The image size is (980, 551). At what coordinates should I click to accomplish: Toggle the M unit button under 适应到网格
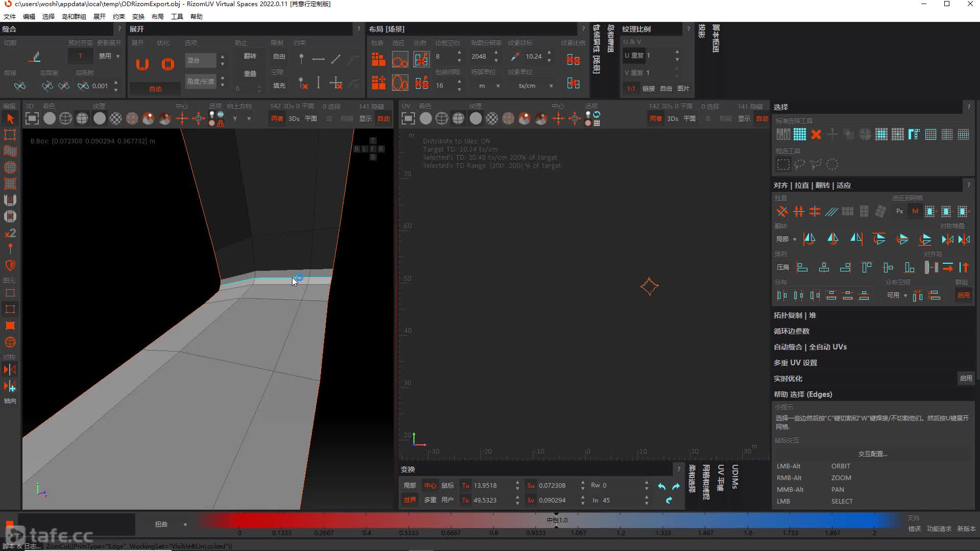(x=915, y=211)
